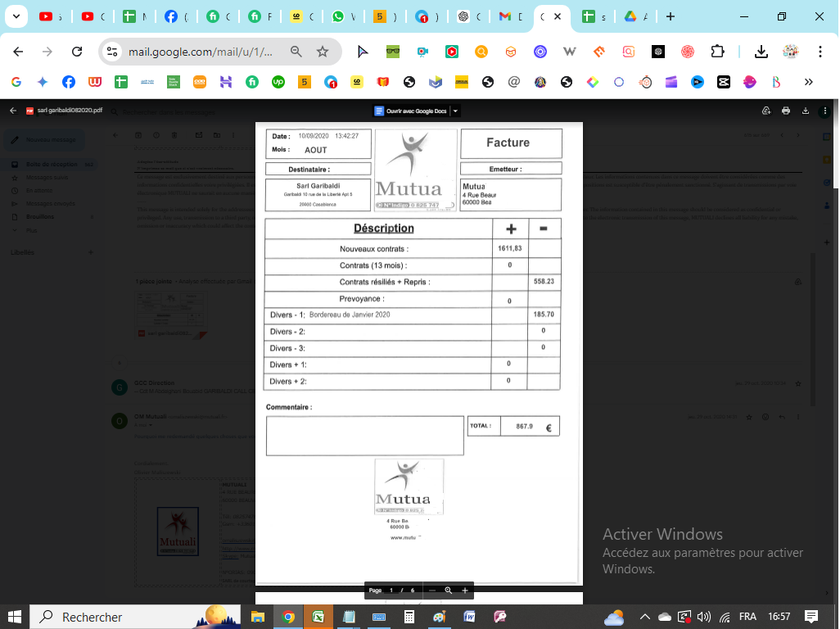Show hidden system tray icons
The image size is (840, 629).
click(645, 617)
